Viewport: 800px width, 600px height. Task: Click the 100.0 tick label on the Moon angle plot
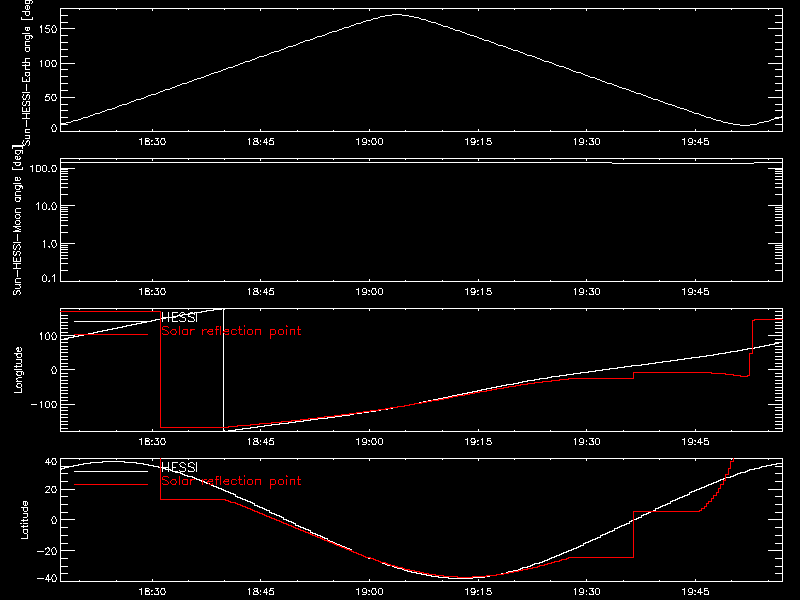[43, 169]
